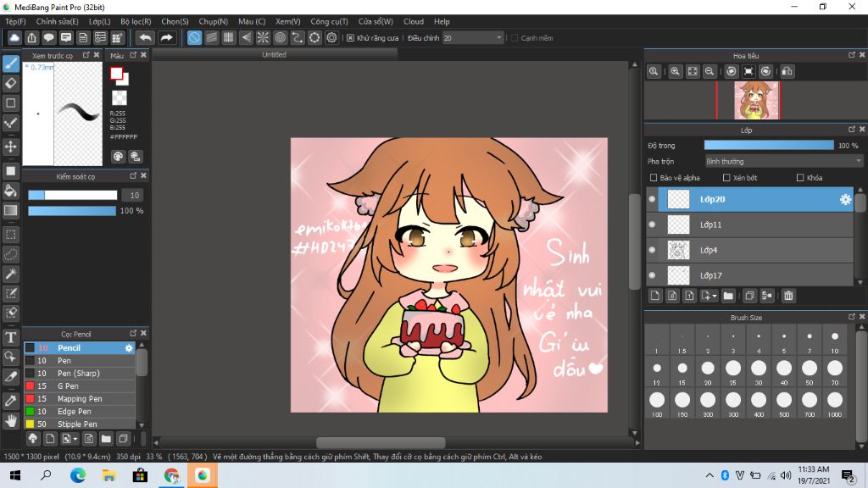Open snap settings gear icon

(331, 37)
